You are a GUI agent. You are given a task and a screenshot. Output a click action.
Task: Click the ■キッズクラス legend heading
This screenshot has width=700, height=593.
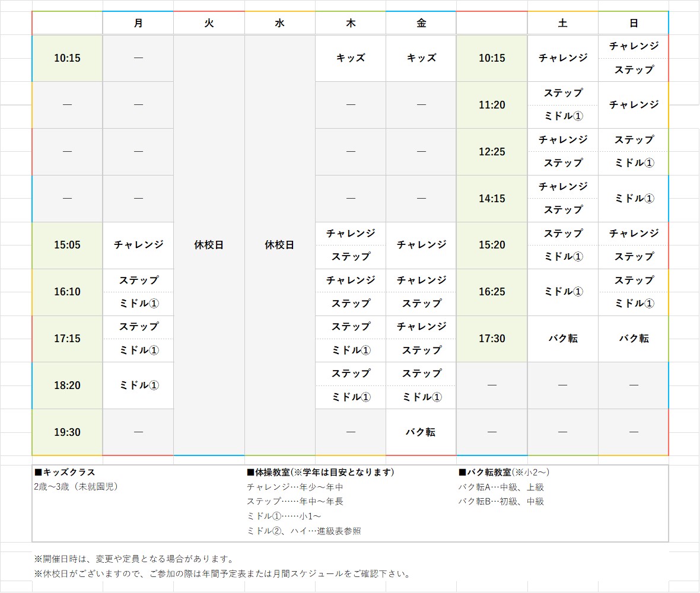tap(65, 473)
